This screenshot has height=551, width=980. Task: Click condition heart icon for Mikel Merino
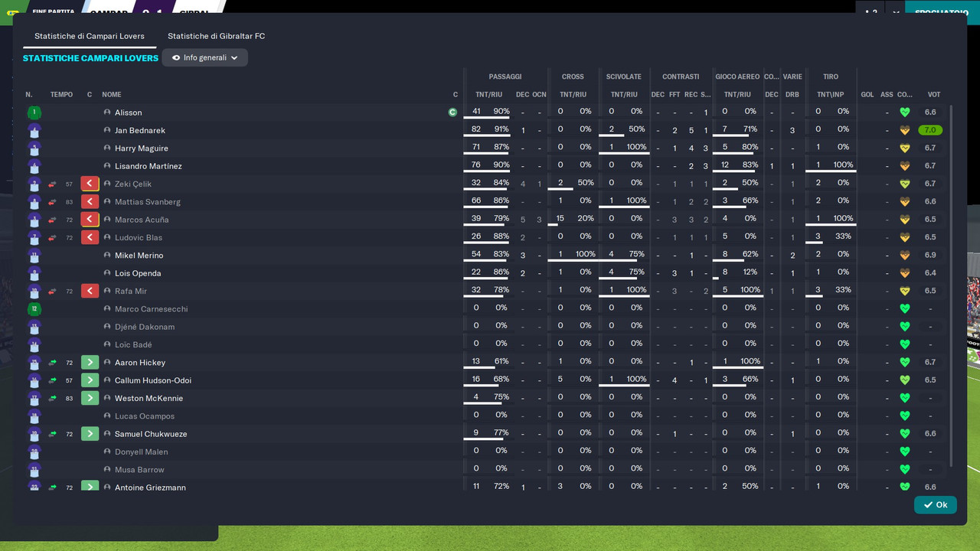905,256
